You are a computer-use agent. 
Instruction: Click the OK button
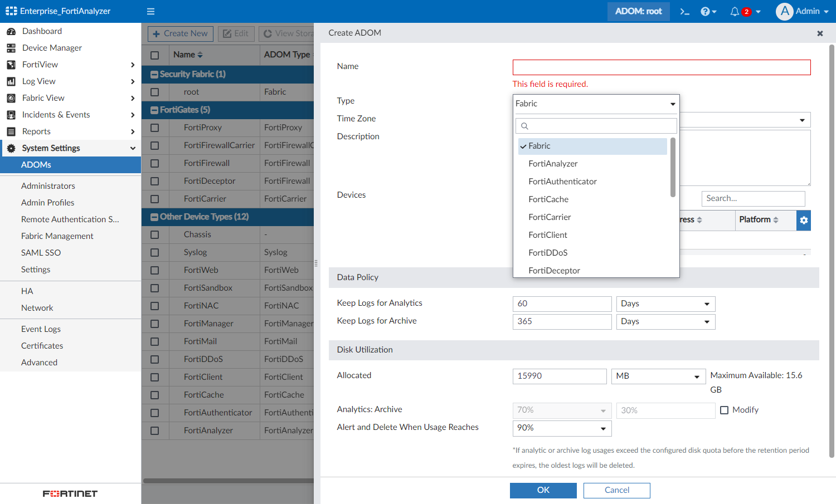543,490
